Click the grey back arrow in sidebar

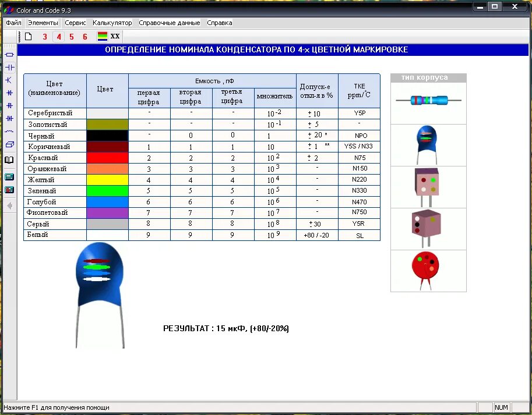(x=9, y=205)
